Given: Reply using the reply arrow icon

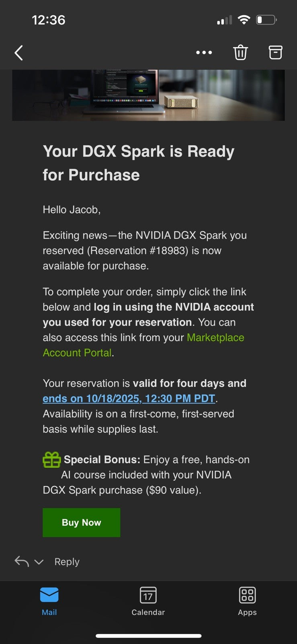Looking at the screenshot, I should point(20,561).
